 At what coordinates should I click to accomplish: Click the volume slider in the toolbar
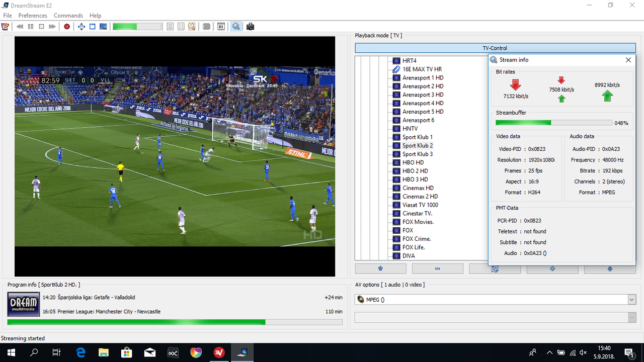pos(137,27)
